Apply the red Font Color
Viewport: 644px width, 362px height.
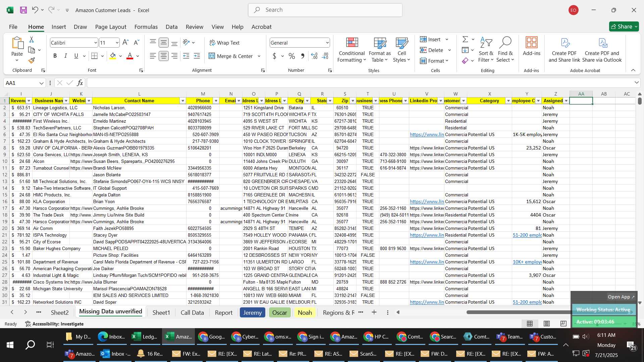point(130,56)
